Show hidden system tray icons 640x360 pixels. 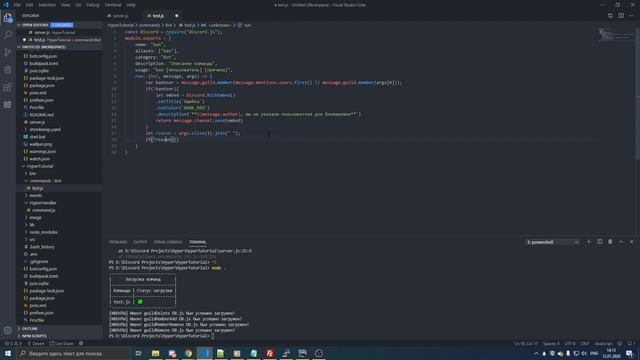pos(536,353)
